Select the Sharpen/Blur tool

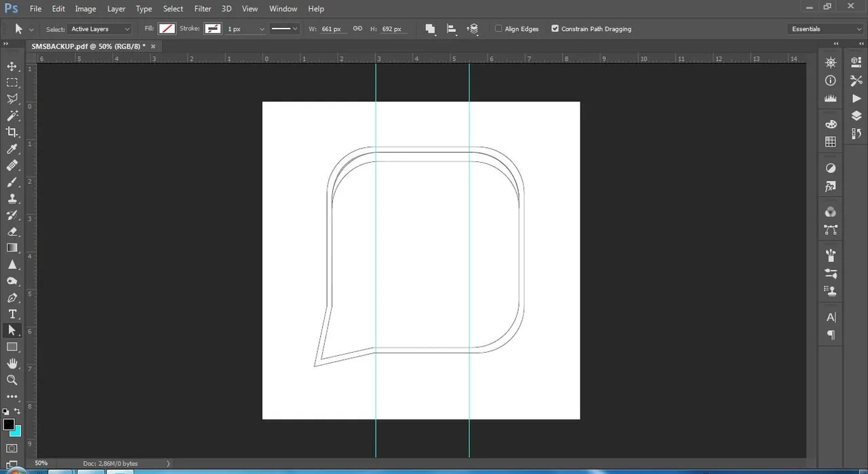click(x=12, y=264)
